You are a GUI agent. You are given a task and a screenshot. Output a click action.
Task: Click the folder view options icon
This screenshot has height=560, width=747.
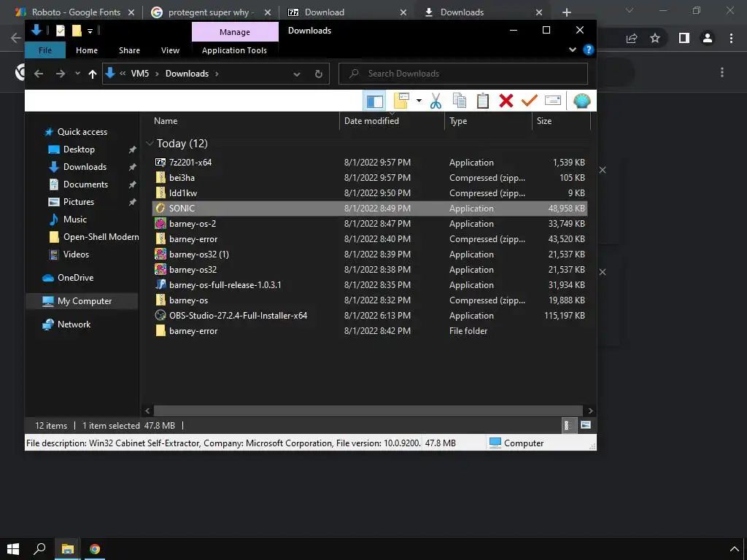[x=402, y=101]
